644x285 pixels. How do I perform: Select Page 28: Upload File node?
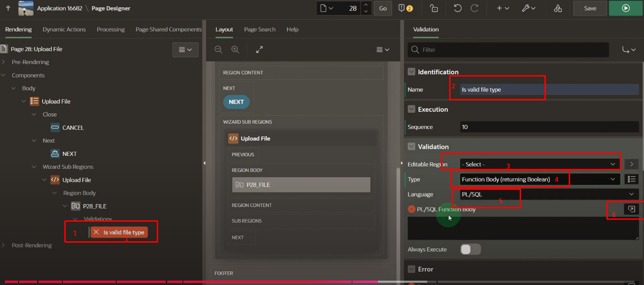(37, 49)
